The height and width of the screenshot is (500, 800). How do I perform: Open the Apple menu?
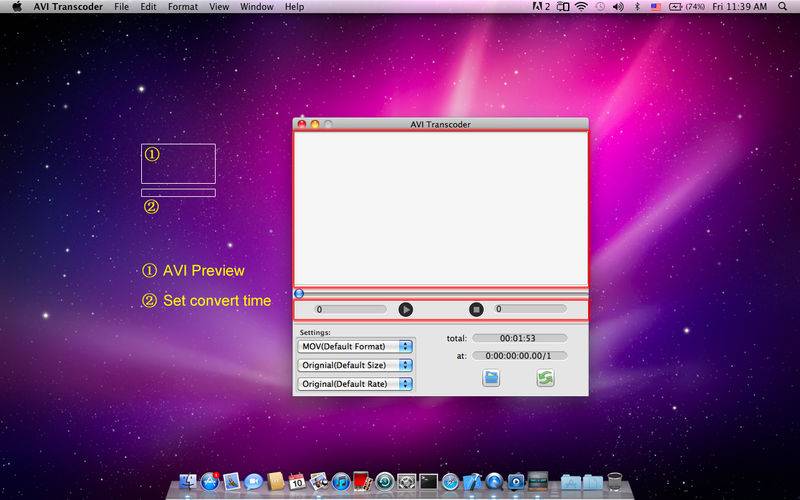click(x=17, y=7)
